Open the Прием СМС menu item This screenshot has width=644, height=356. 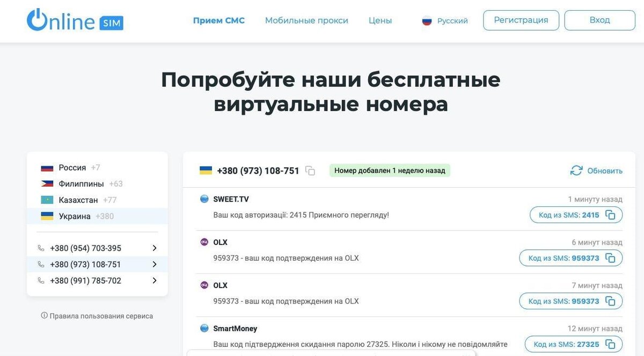[219, 20]
